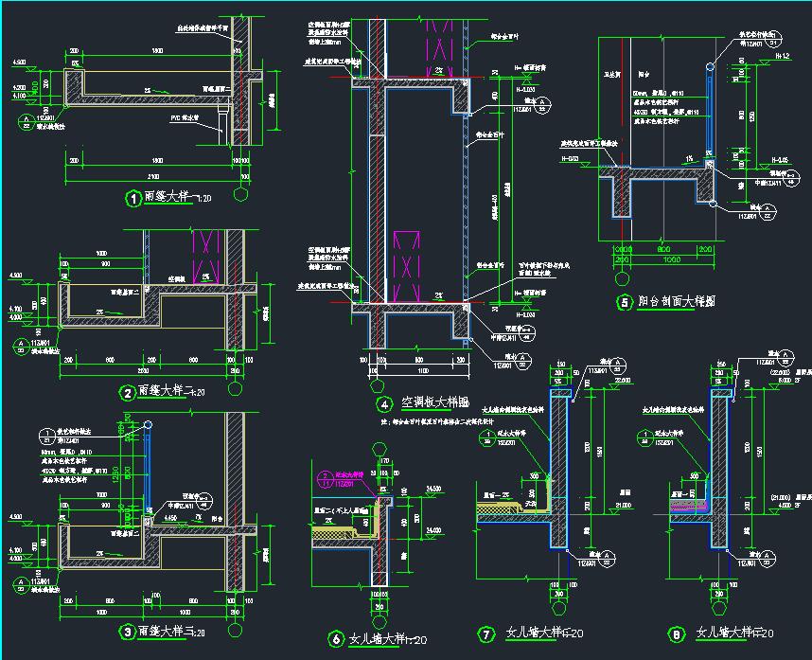812x660 pixels.
Task: Click the circled number 2 detail marker
Action: click(128, 393)
